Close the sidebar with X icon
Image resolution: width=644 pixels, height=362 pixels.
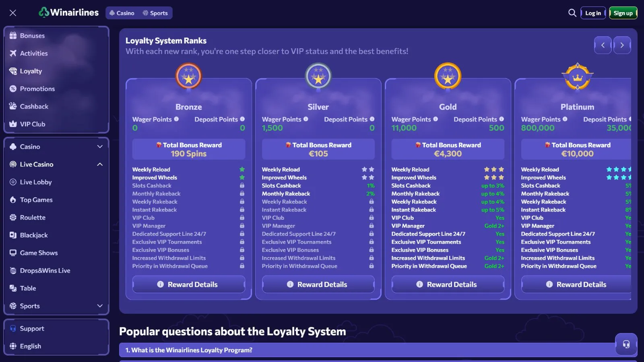[13, 13]
